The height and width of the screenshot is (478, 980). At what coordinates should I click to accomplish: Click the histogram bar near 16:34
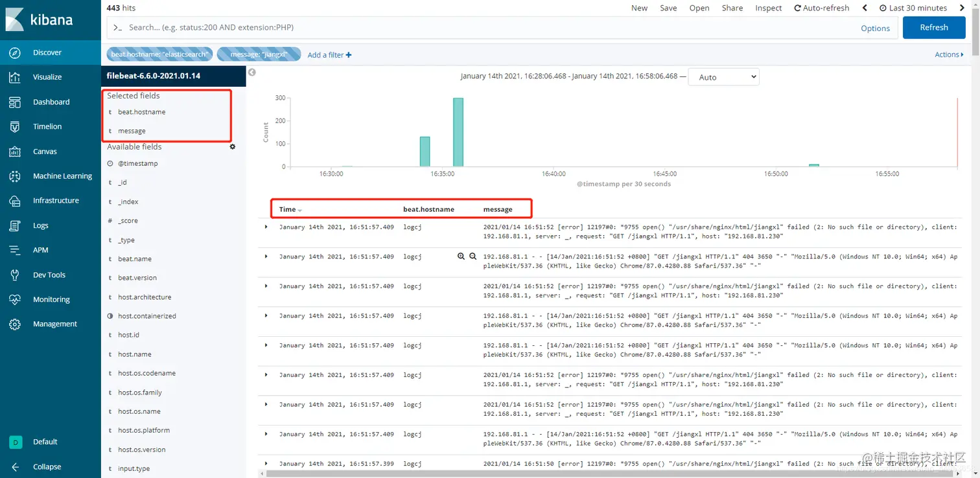(x=425, y=152)
